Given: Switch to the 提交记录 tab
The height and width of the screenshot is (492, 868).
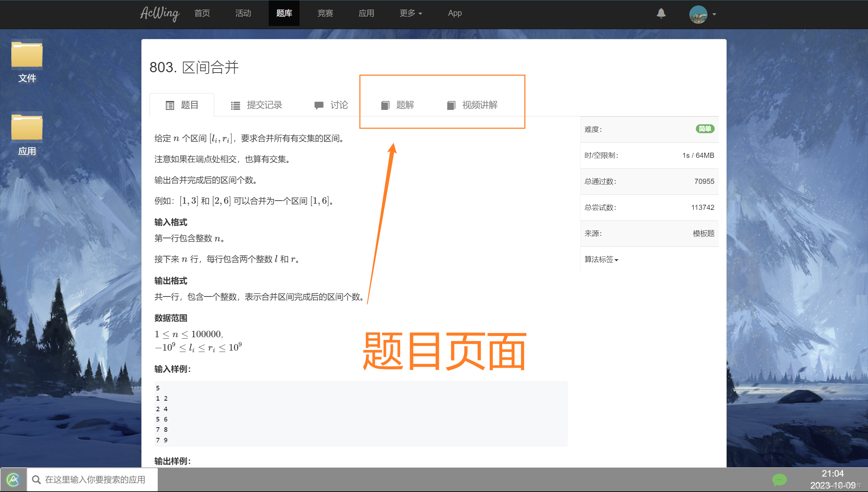Looking at the screenshot, I should point(256,105).
